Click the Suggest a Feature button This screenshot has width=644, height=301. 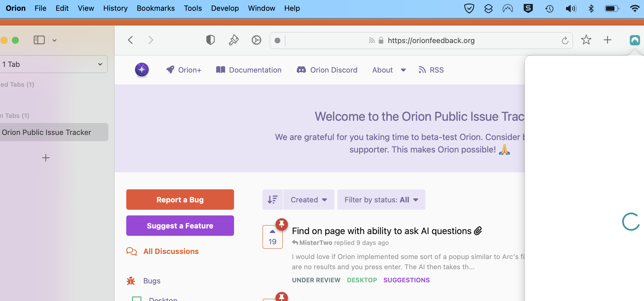(180, 226)
